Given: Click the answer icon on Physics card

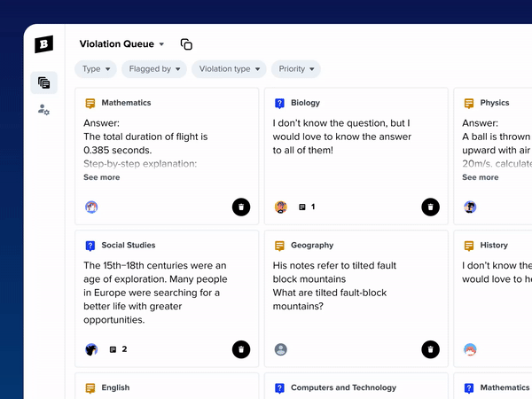Looking at the screenshot, I should pos(469,103).
